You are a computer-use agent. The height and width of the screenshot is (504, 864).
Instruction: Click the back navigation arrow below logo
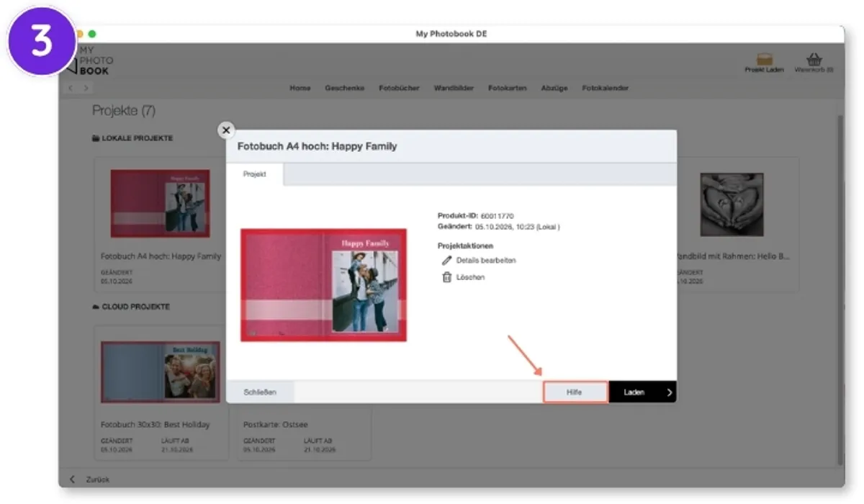coord(71,88)
